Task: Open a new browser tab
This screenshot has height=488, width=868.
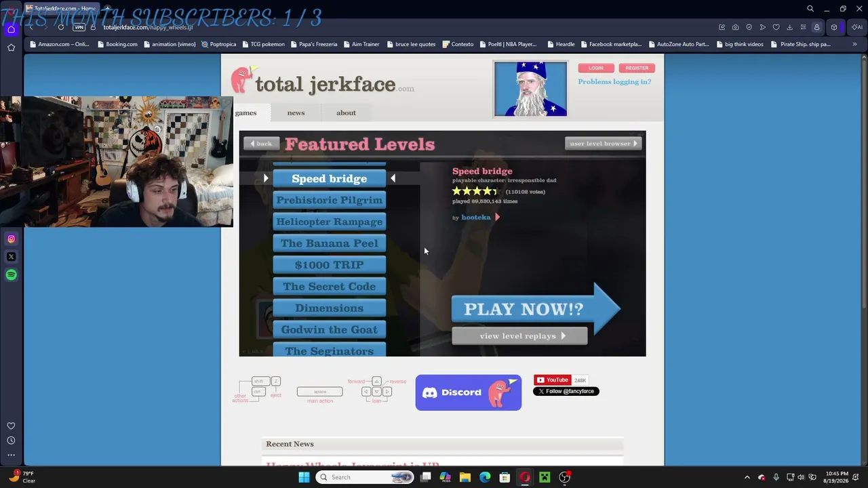Action: pyautogui.click(x=107, y=9)
